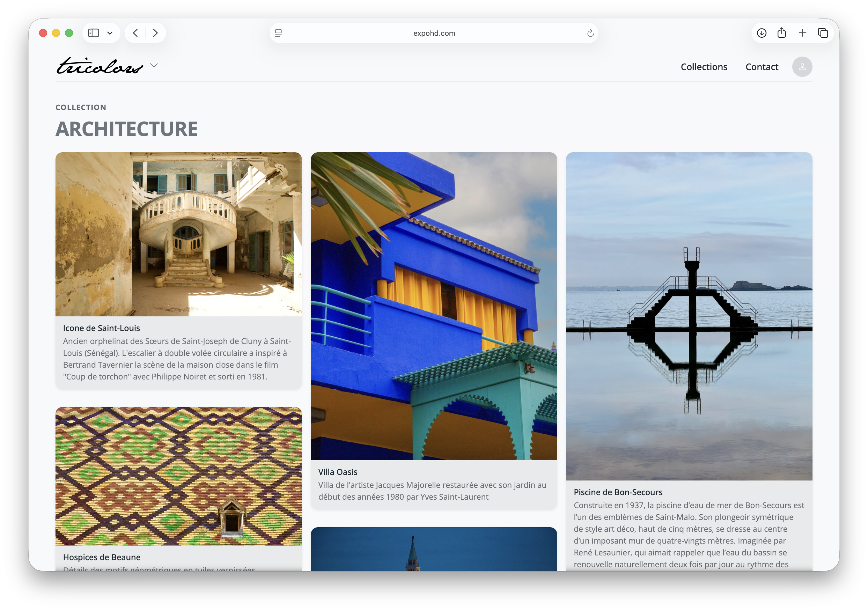Open the Share menu icon
The image size is (868, 610).
782,33
